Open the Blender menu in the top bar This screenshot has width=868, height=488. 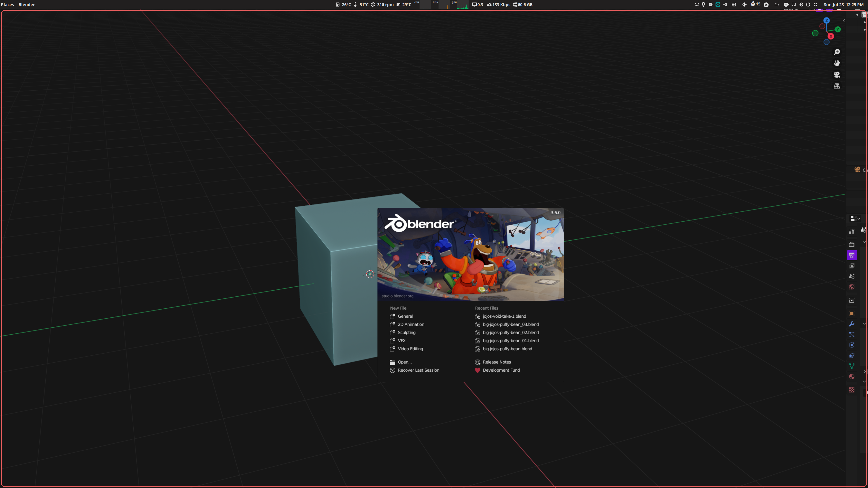coord(27,4)
